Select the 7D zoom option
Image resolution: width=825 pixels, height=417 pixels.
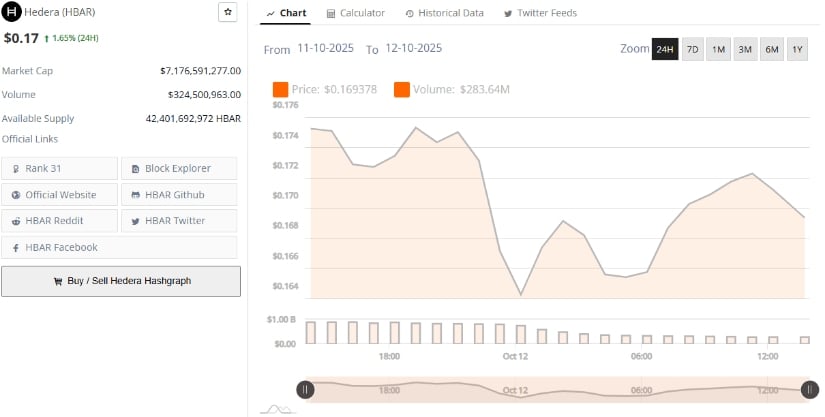coord(692,49)
